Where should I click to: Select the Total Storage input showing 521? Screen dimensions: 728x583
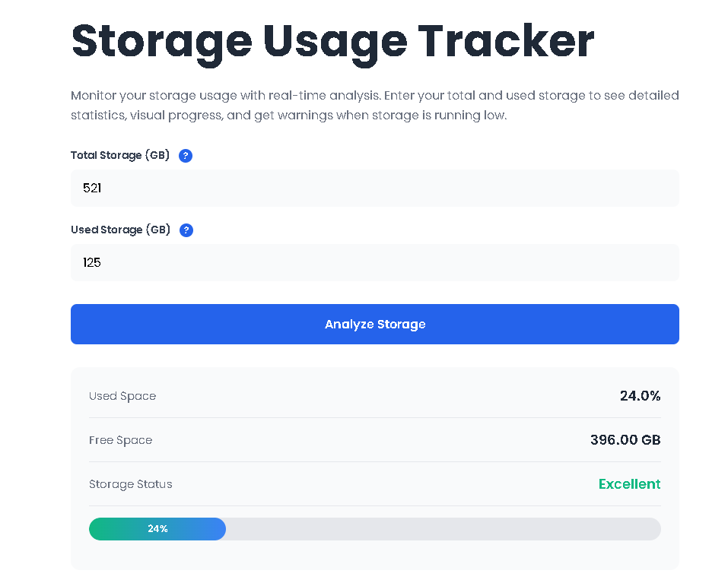click(374, 188)
